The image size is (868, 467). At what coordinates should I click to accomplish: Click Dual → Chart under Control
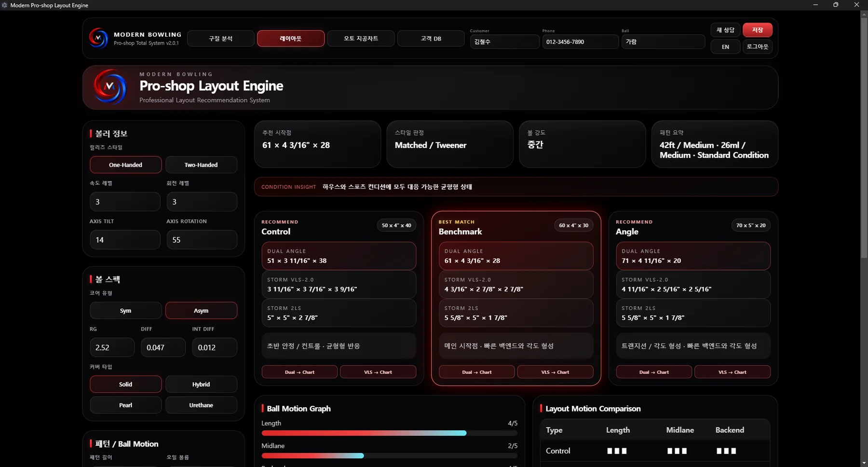coord(299,372)
